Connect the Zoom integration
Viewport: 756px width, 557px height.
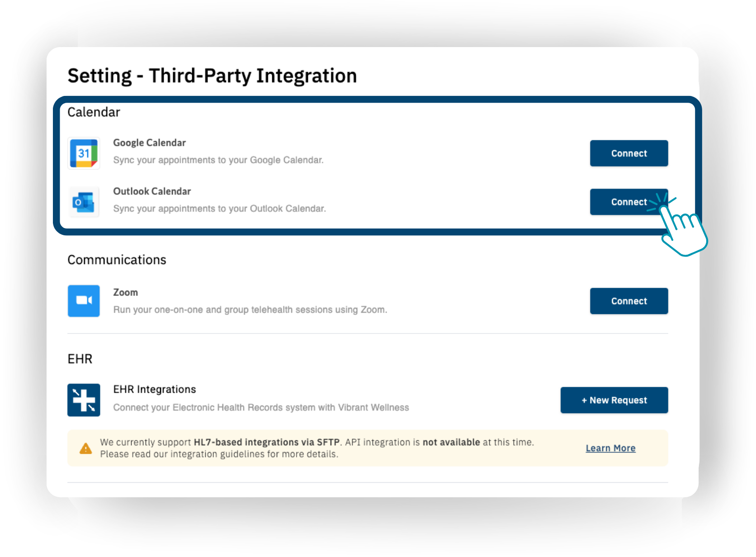click(x=628, y=301)
